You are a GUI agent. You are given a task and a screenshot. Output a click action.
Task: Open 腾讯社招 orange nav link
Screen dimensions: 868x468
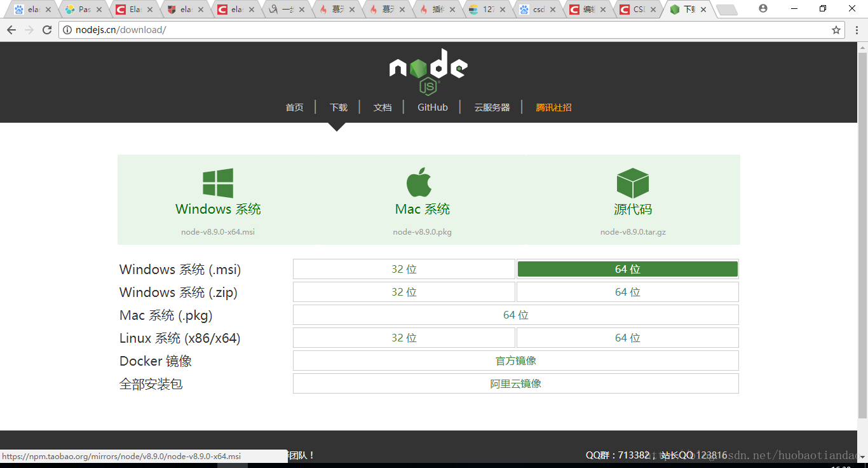553,107
